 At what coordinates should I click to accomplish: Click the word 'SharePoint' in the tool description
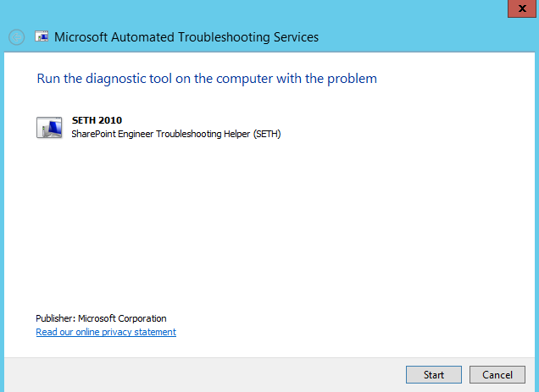(93, 134)
